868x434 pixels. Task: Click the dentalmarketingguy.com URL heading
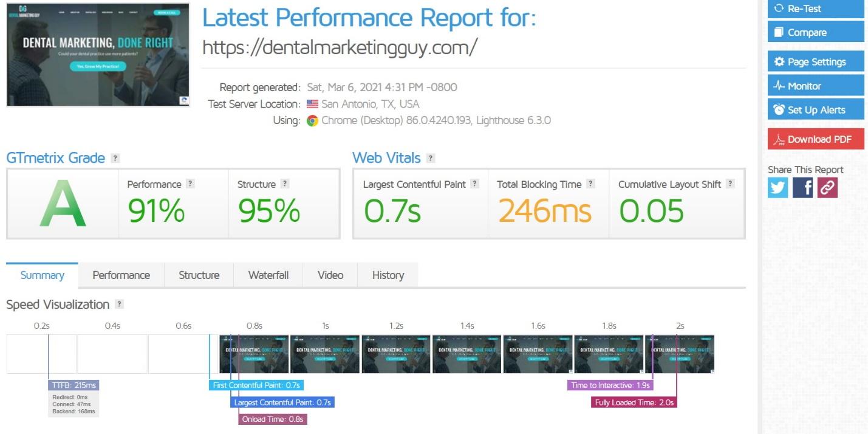coord(340,47)
